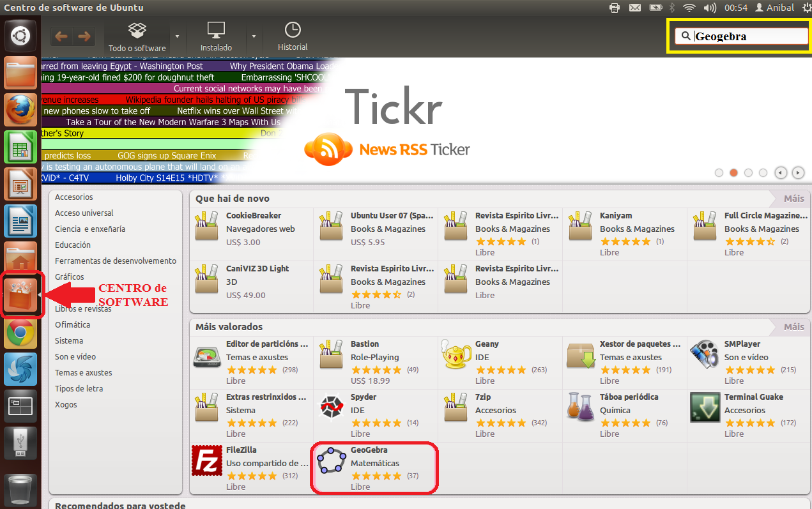Click the Terminal Guake icon

pos(705,407)
